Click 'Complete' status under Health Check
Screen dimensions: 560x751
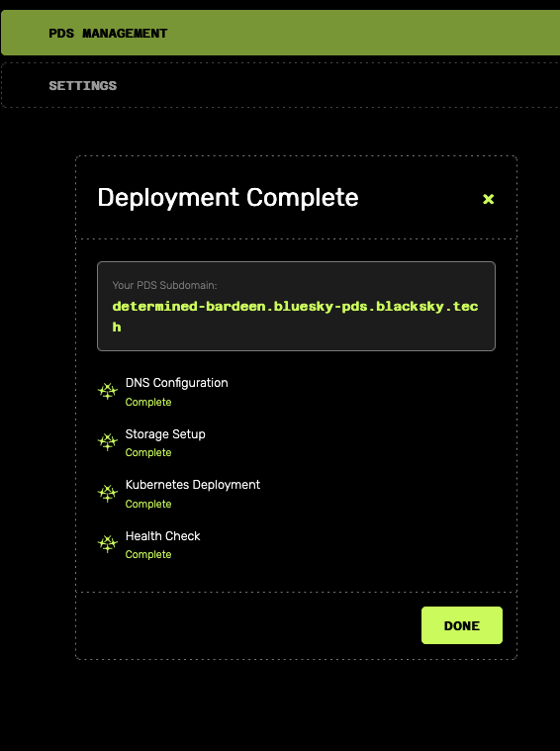tap(148, 555)
